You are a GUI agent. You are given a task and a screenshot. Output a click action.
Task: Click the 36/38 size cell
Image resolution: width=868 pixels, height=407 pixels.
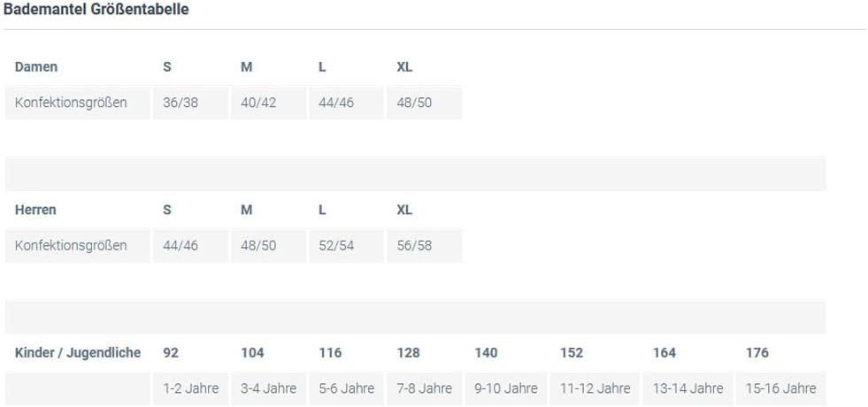coord(181,103)
